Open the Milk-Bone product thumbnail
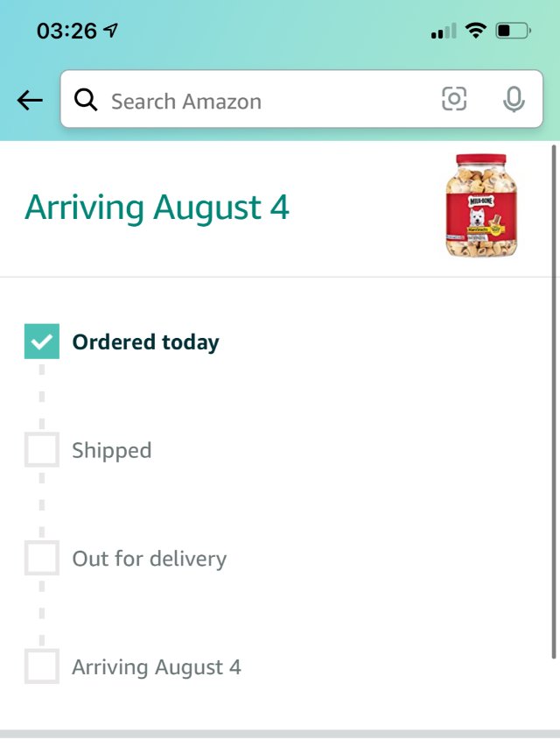Viewport: 560px width, 747px height. pyautogui.click(x=480, y=206)
